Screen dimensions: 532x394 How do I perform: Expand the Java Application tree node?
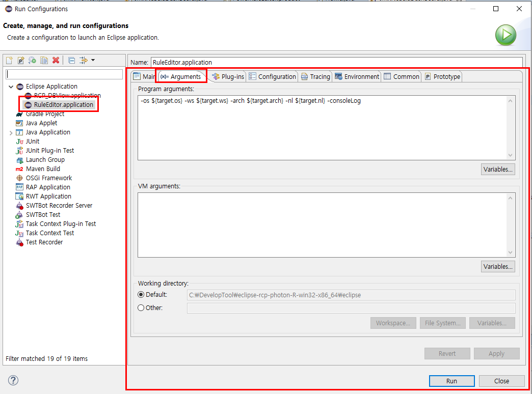[11, 133]
